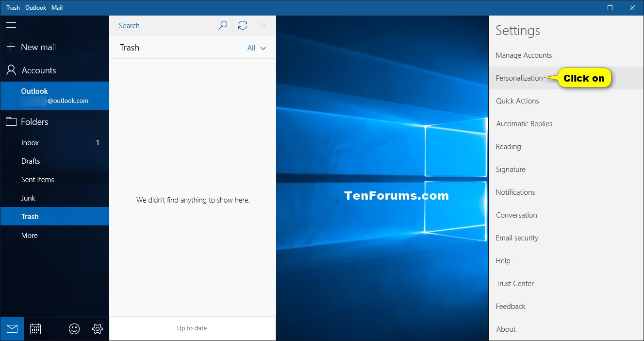Open feedback smiley icon

(x=74, y=329)
